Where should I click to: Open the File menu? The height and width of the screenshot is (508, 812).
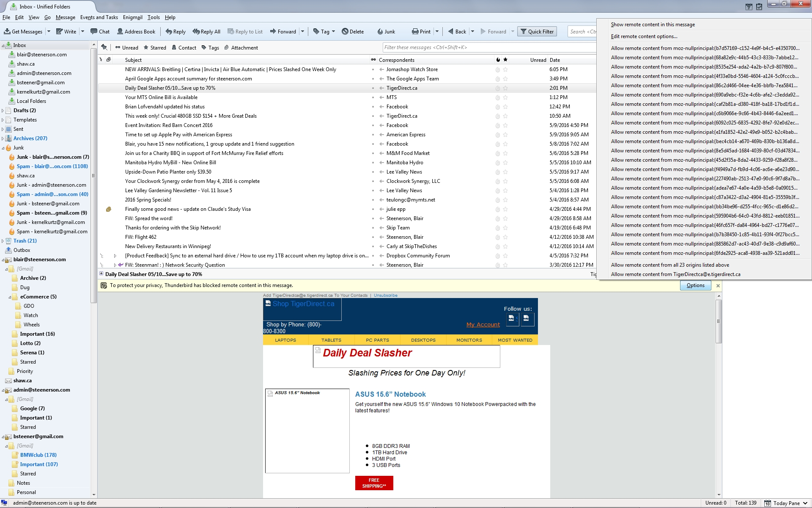(x=6, y=17)
